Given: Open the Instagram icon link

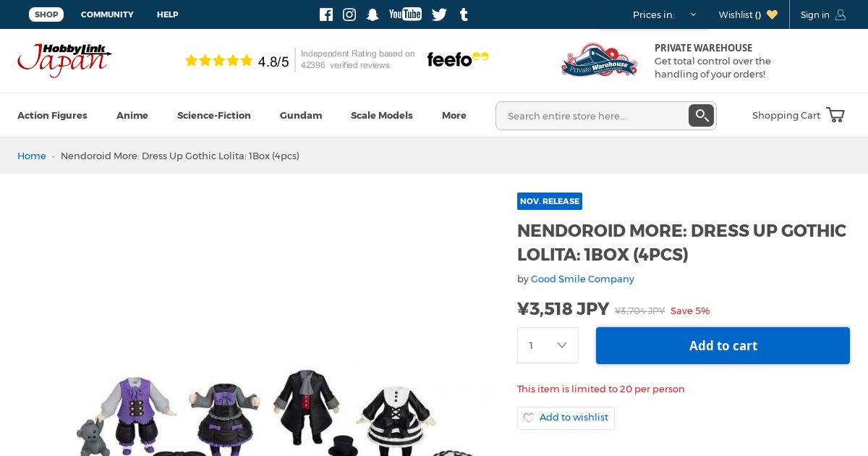Looking at the screenshot, I should (349, 14).
